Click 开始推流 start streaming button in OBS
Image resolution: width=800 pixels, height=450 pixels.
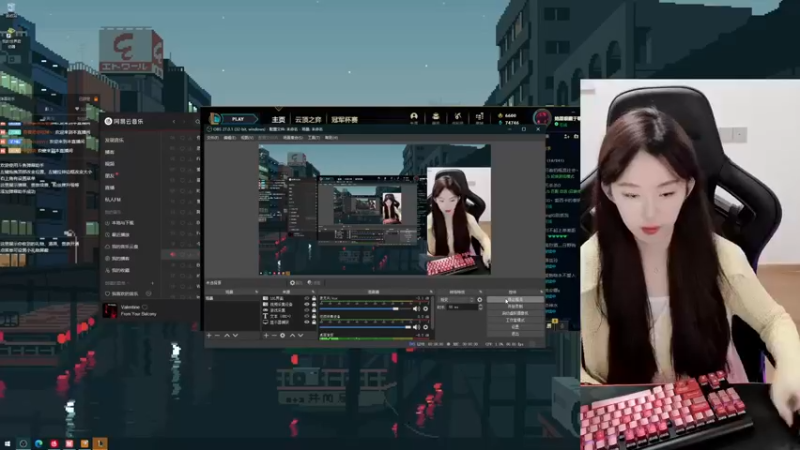point(515,299)
